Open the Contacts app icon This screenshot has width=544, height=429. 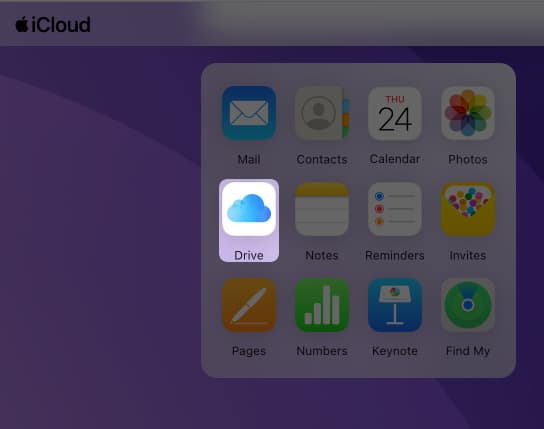point(322,113)
